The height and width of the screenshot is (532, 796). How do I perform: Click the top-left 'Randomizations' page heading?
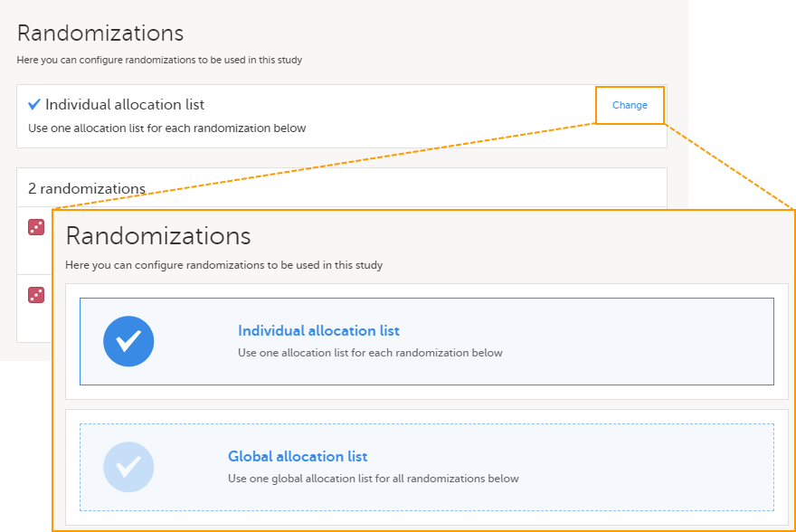[100, 33]
